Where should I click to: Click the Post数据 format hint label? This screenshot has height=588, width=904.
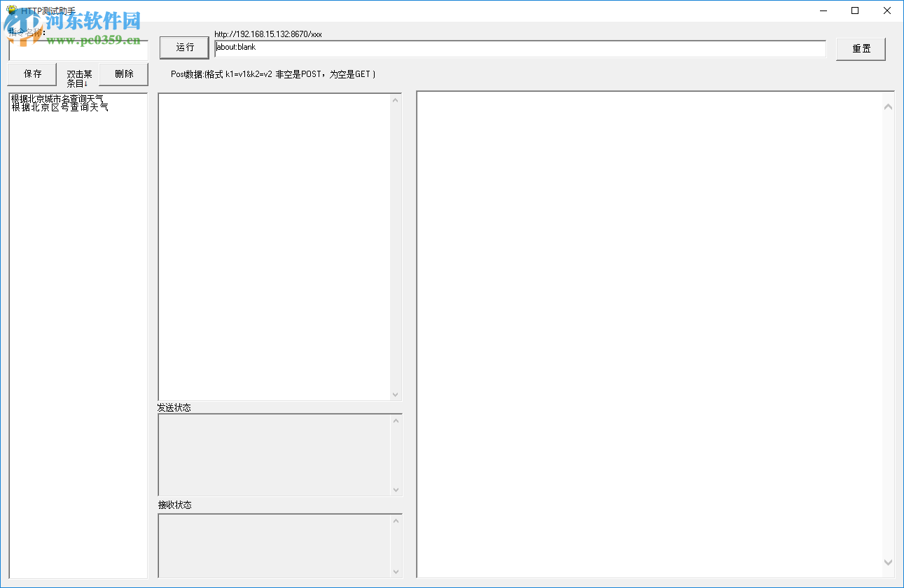273,74
